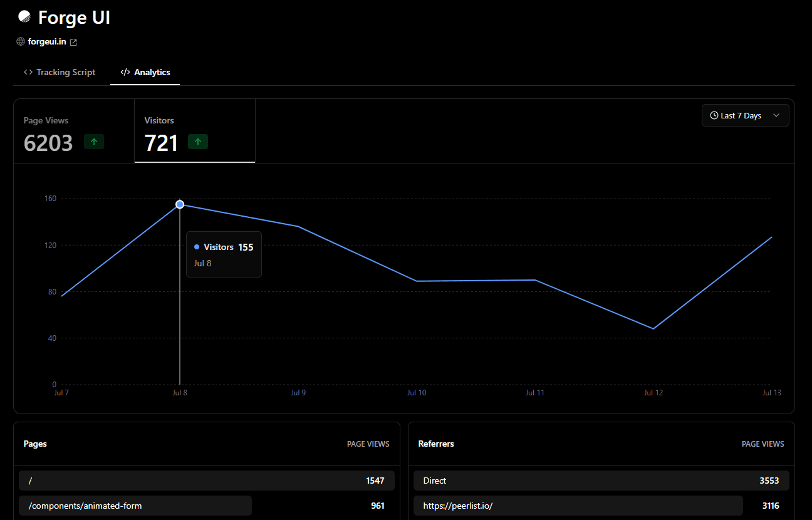Click the green increase arrow on Visitors
Image resolution: width=812 pixels, height=520 pixels.
click(198, 142)
